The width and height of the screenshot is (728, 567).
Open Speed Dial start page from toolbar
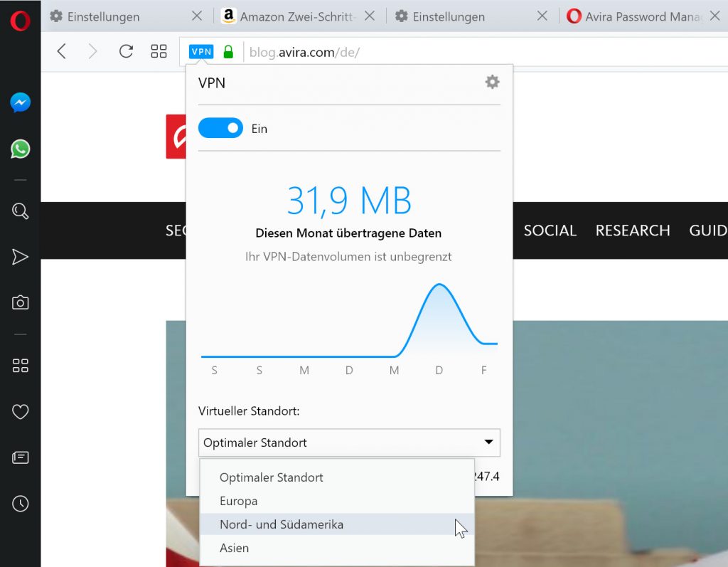point(159,51)
